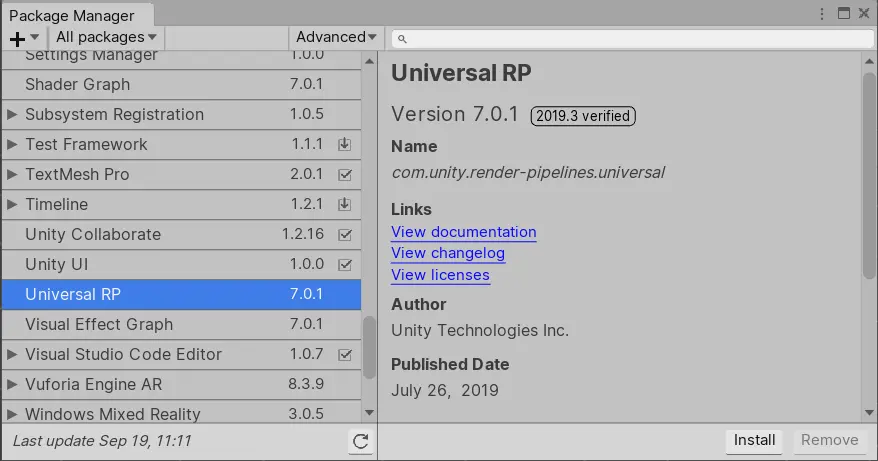Expand the Vuforia Engine AR versions
Screen dimensions: 878x461
[x=12, y=384]
